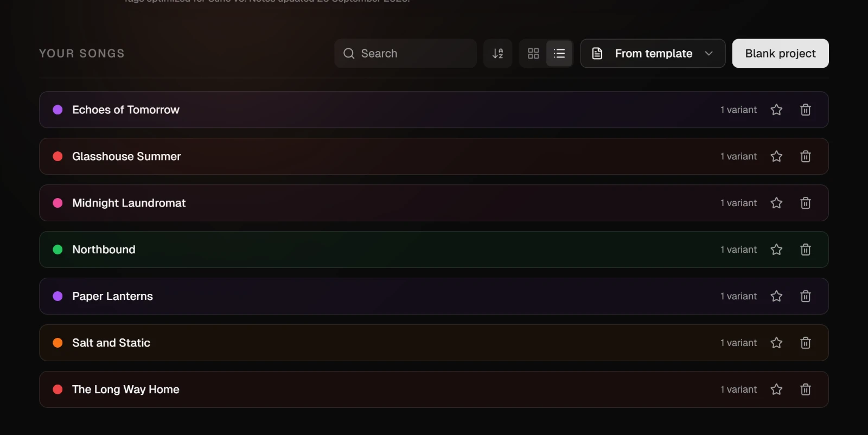
Task: Favorite Echoes of Tomorrow with star
Action: (x=776, y=110)
